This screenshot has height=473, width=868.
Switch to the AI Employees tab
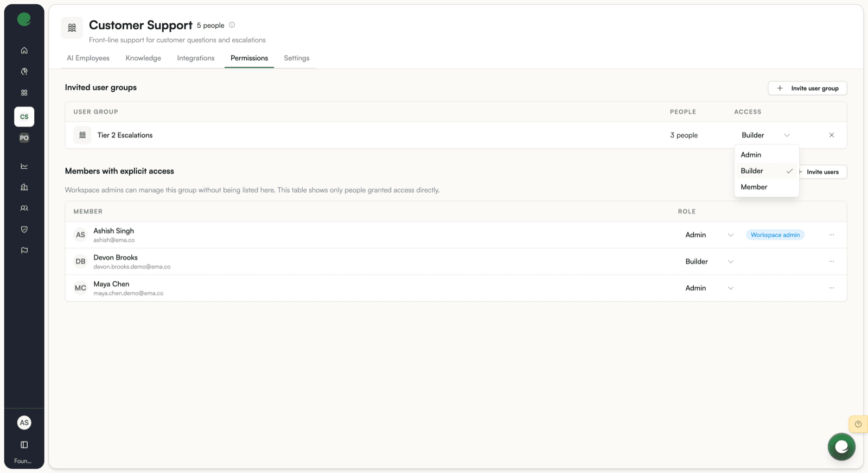88,58
